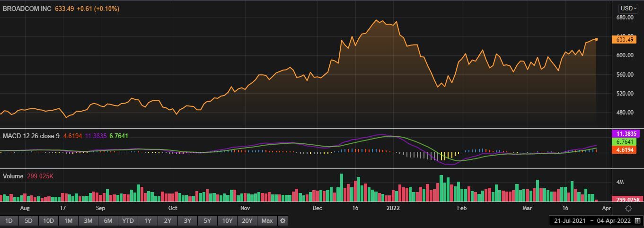Click the 480.00 price axis label
Viewport: 644px width, 228px height.
[625, 113]
